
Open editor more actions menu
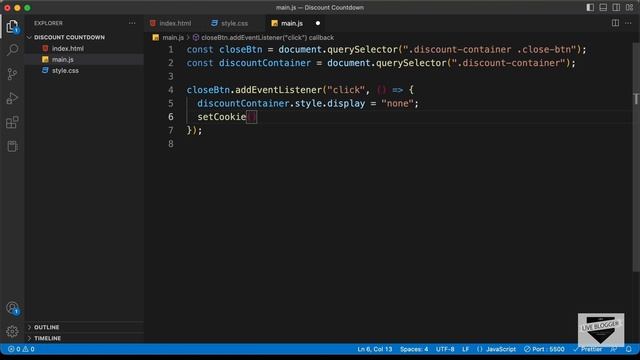coord(628,23)
